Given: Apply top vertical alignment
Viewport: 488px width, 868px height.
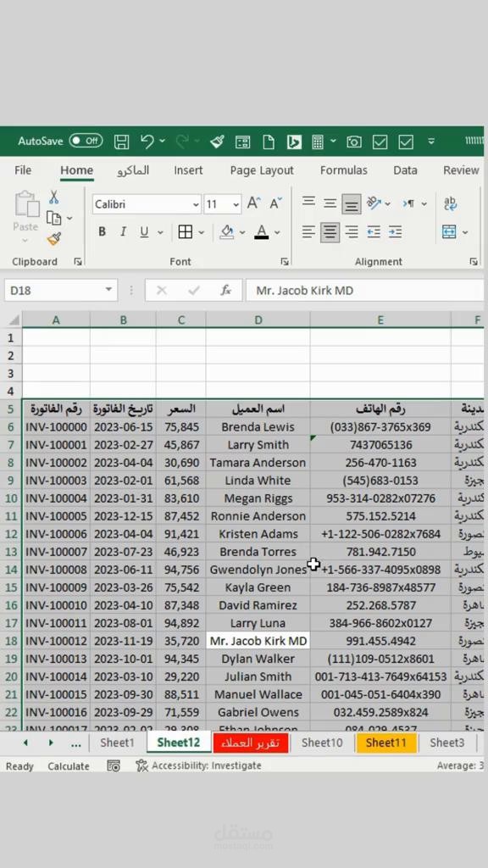Looking at the screenshot, I should pos(308,203).
